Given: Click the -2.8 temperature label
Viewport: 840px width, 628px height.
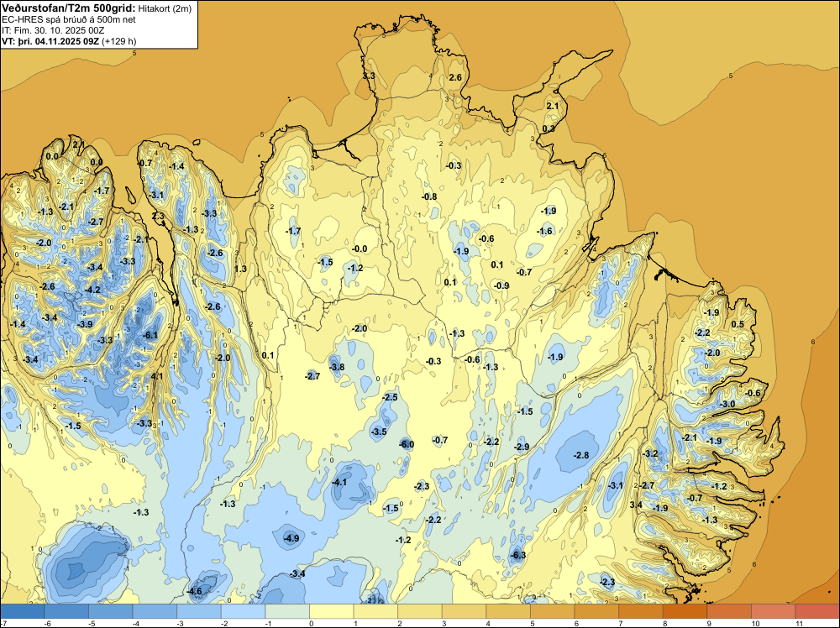Looking at the screenshot, I should pos(581,455).
